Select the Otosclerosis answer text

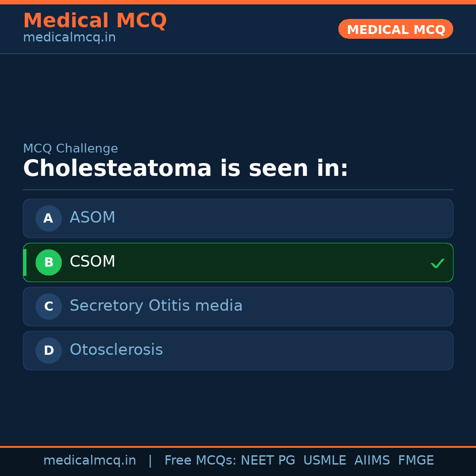[116, 350]
